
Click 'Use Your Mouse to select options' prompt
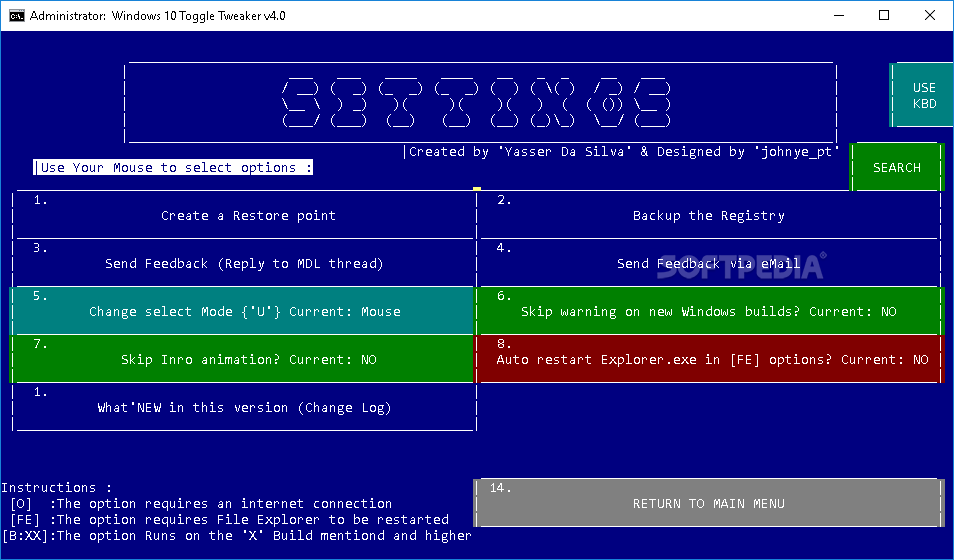173,167
